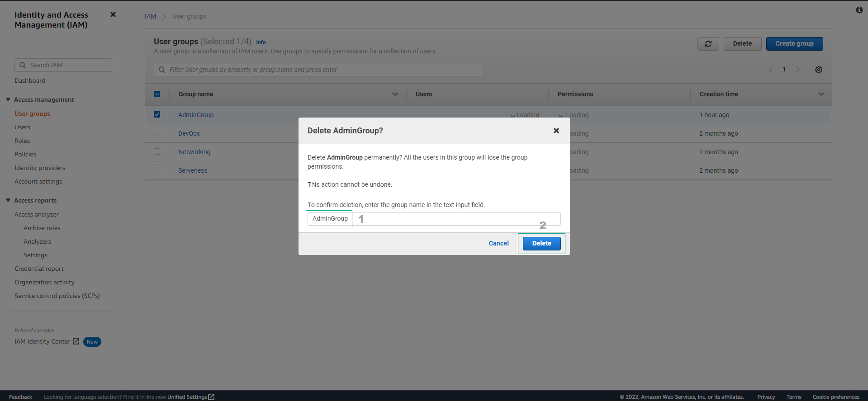Focus the Filter User groups search field

[x=318, y=70]
